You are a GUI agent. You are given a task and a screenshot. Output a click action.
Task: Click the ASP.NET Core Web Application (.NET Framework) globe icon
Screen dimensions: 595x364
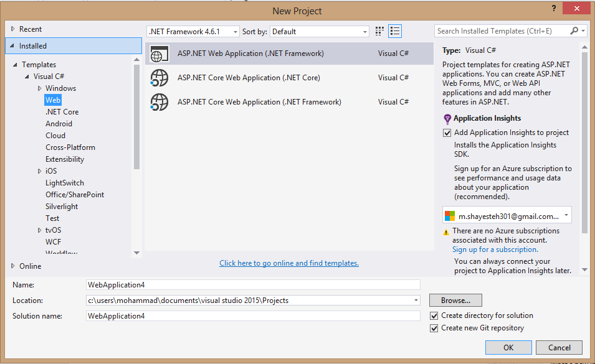[159, 101]
